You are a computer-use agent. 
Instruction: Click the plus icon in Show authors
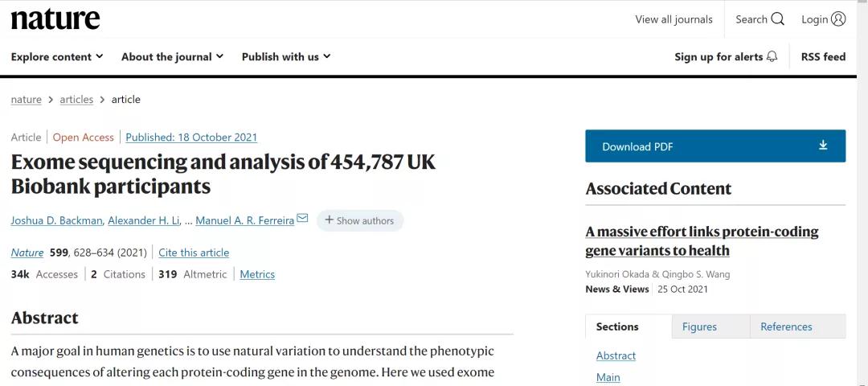click(x=329, y=220)
